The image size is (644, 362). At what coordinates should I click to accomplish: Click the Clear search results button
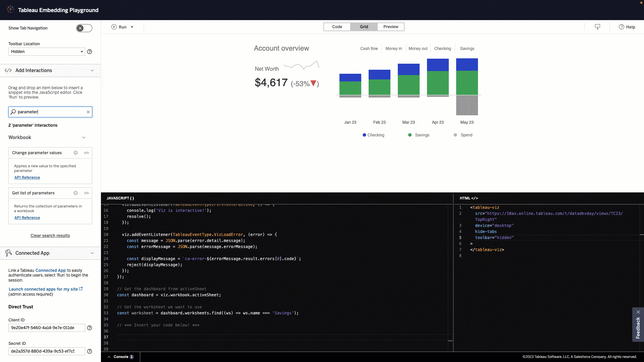pyautogui.click(x=50, y=235)
